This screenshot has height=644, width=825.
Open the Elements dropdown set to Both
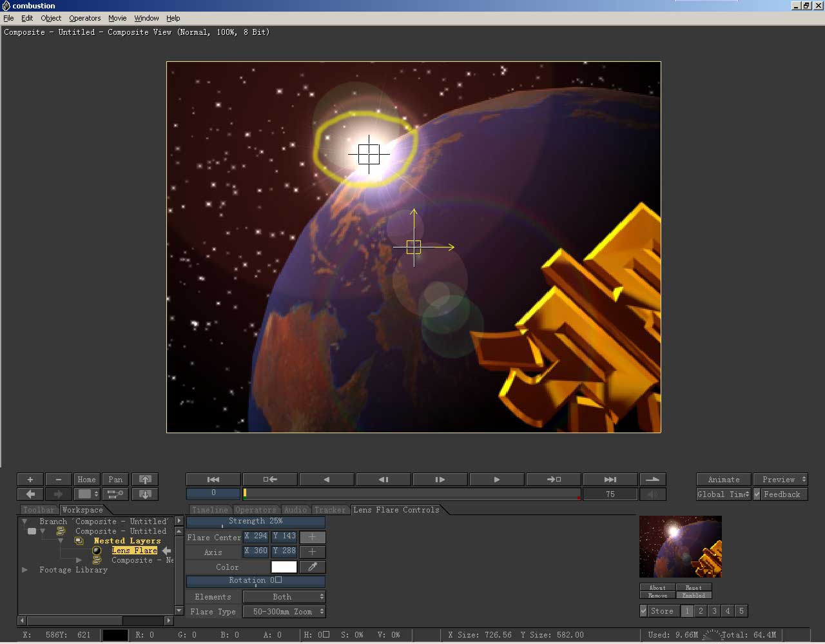284,597
